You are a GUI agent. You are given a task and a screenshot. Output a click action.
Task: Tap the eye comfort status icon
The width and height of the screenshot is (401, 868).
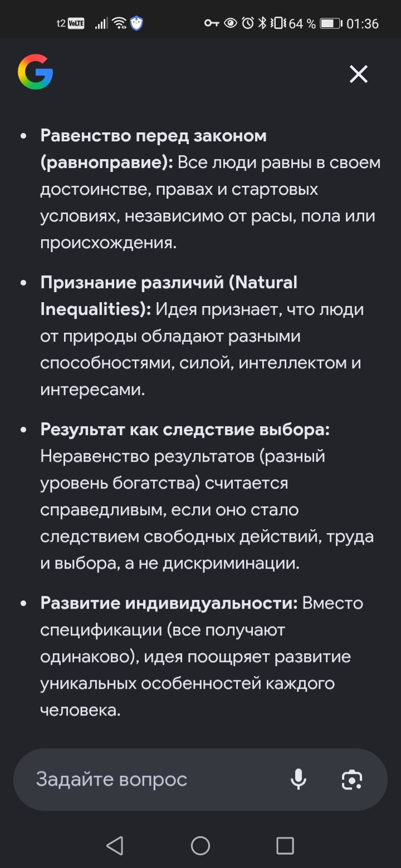pyautogui.click(x=229, y=23)
